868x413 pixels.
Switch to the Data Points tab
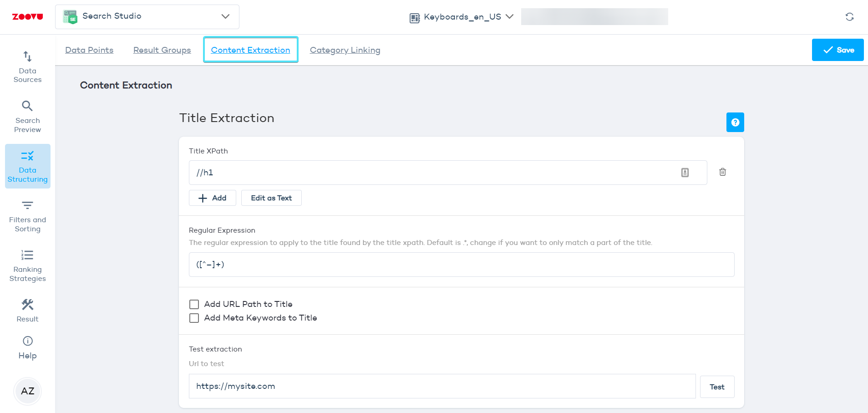coord(89,50)
